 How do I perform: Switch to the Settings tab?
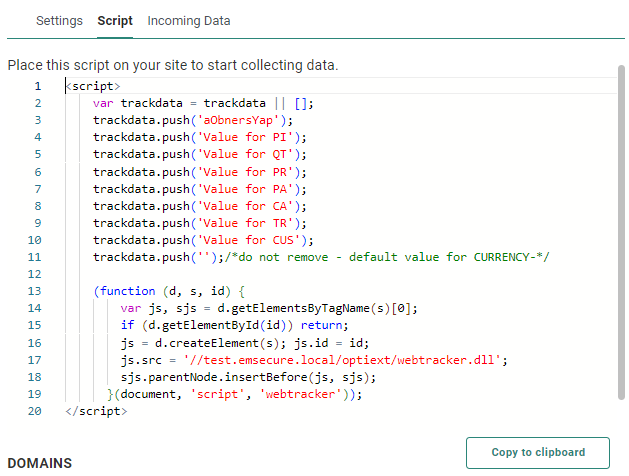59,20
